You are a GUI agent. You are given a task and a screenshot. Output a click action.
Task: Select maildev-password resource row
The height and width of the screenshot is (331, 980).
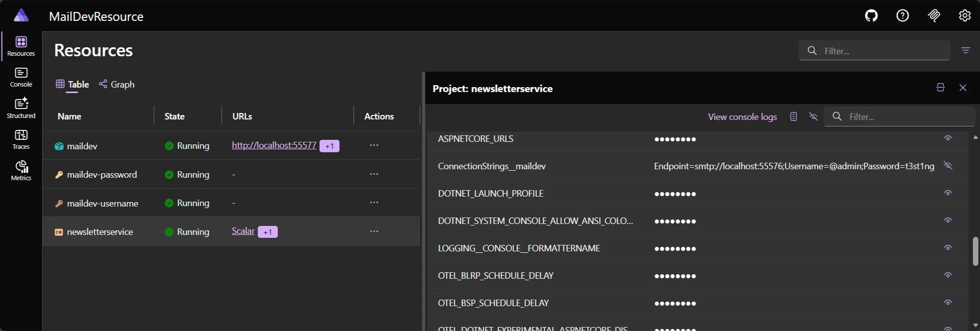click(232, 174)
